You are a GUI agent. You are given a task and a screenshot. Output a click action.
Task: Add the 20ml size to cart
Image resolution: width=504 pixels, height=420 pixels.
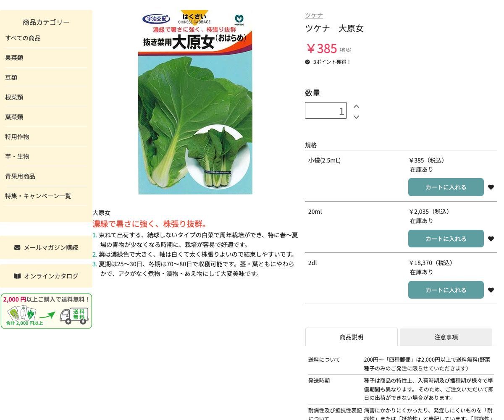pos(446,239)
